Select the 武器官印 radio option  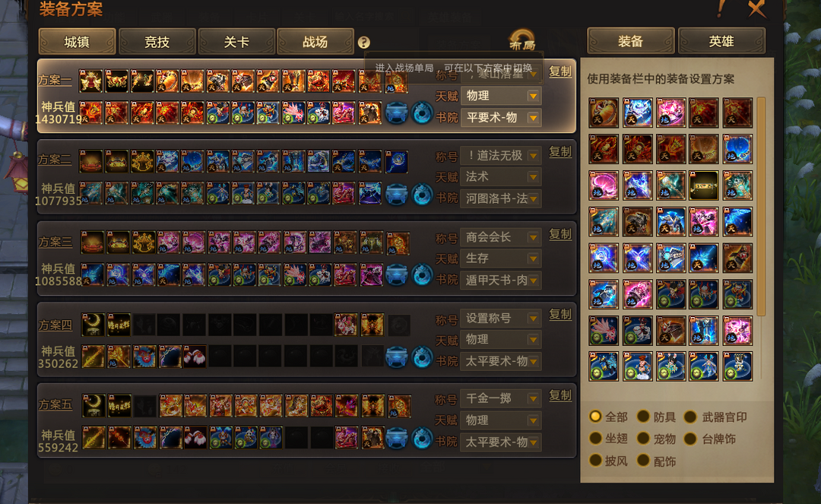tap(690, 417)
